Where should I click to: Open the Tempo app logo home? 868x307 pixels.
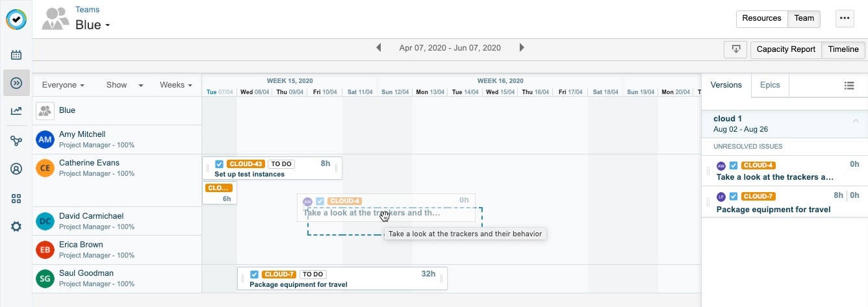pyautogui.click(x=16, y=19)
